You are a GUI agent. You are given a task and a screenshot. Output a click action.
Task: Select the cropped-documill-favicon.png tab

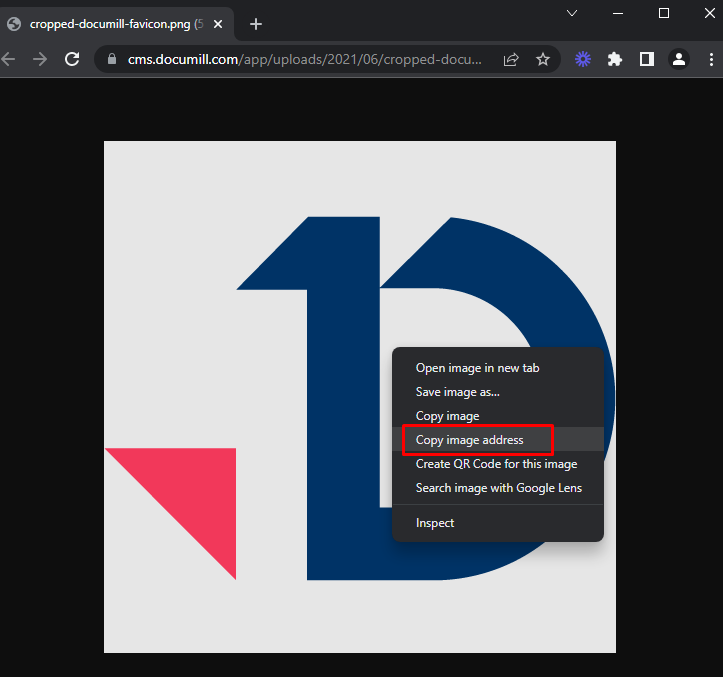(110, 24)
